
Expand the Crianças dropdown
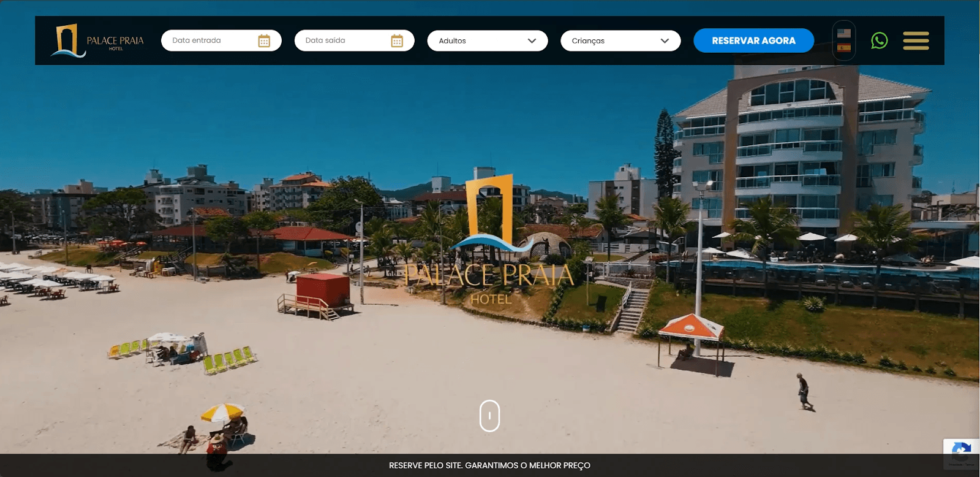pos(620,40)
